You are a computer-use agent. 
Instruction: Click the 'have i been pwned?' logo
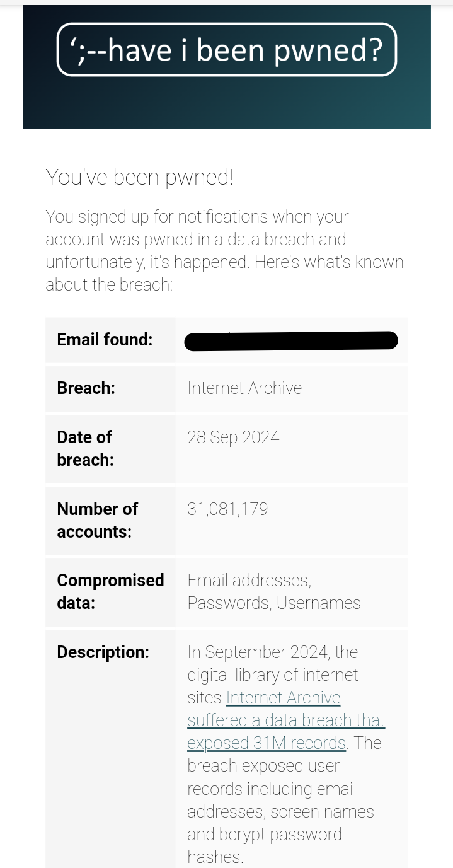[x=226, y=50]
